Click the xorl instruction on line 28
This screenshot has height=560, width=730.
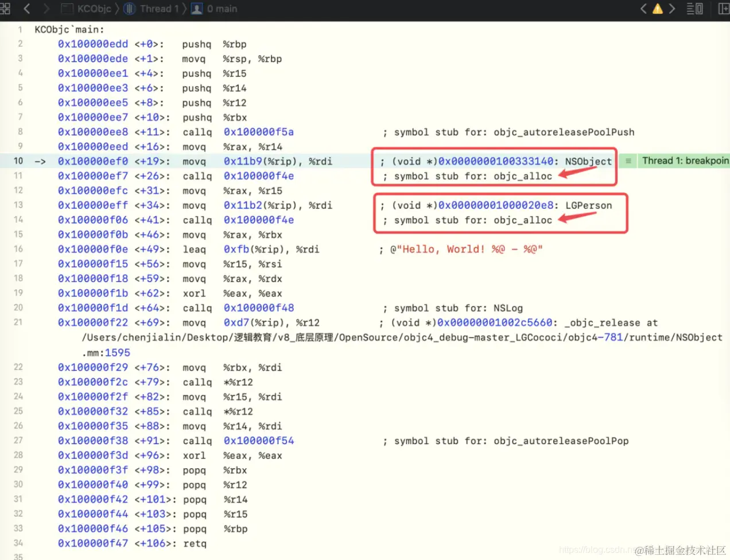(x=194, y=456)
